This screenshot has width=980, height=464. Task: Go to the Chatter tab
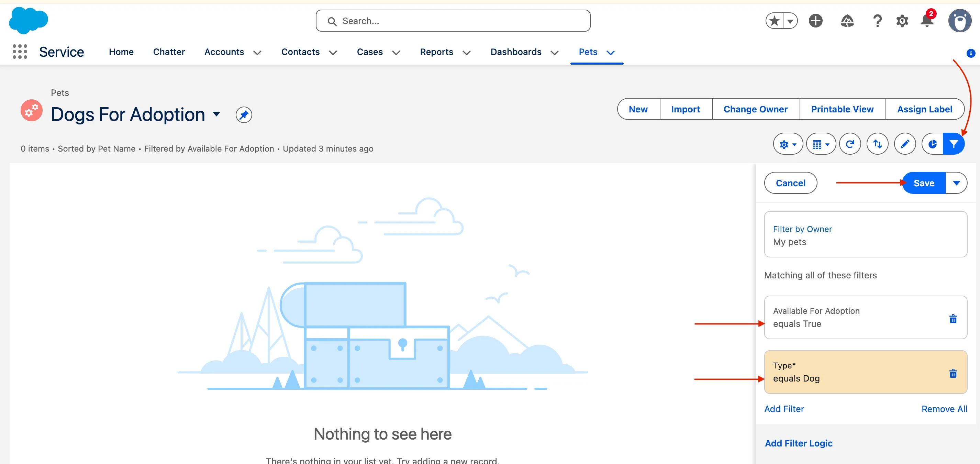[169, 52]
